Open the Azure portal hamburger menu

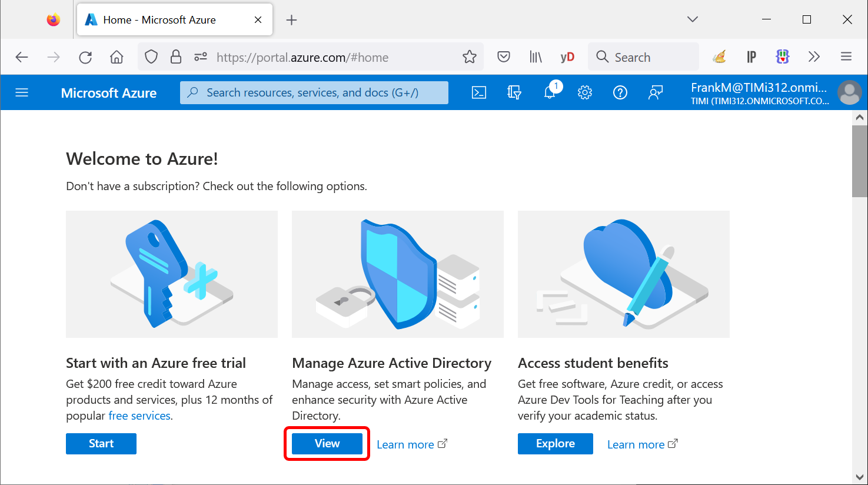[x=22, y=92]
